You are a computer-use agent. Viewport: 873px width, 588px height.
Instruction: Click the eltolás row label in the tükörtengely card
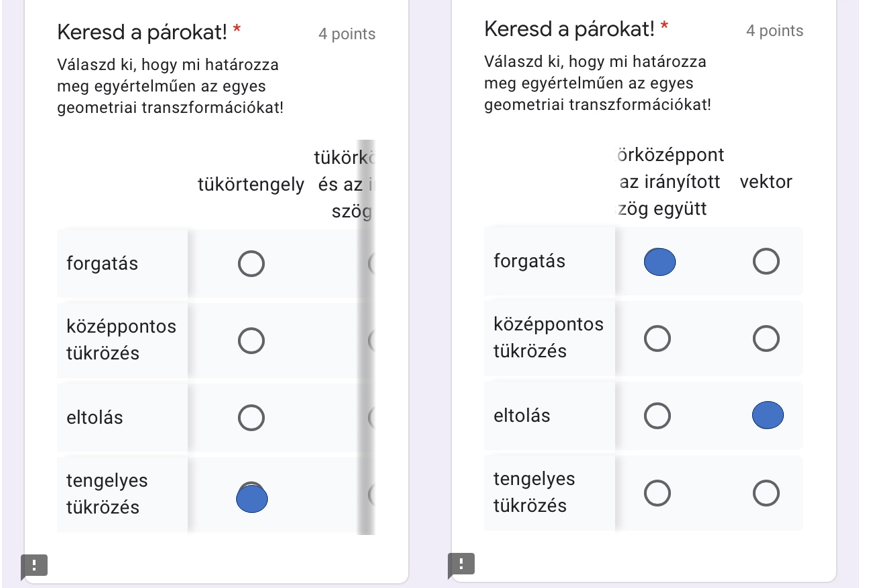coord(95,417)
